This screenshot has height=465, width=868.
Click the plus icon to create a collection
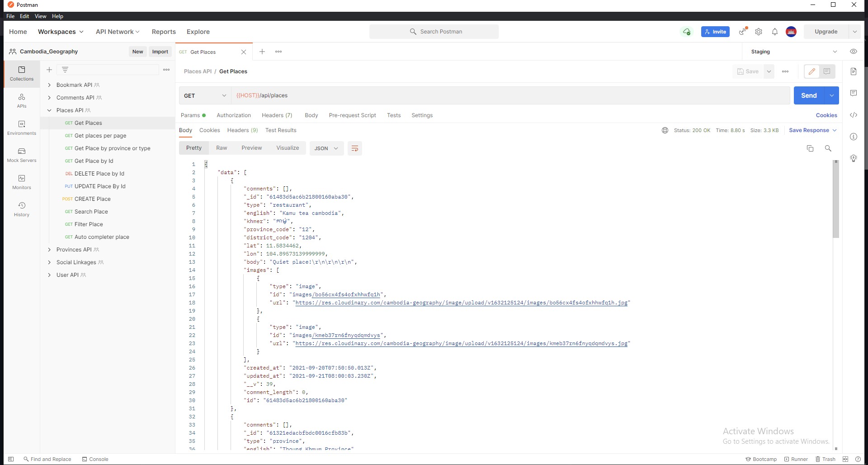pyautogui.click(x=49, y=70)
